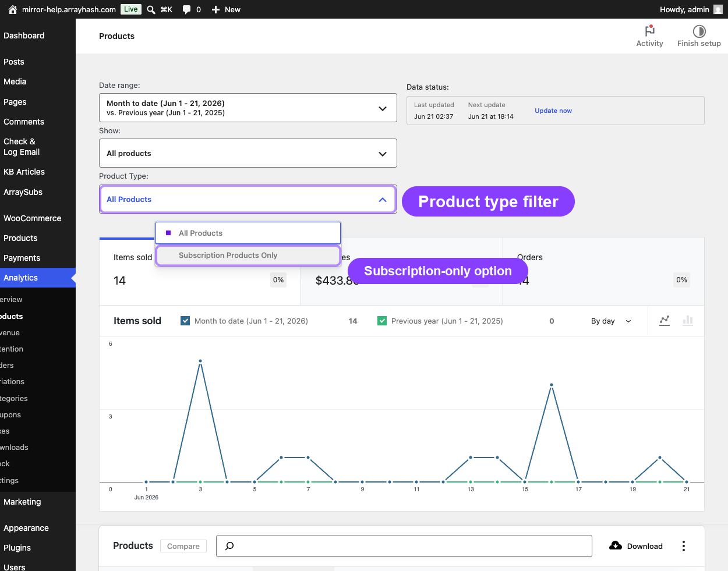The image size is (728, 571).
Task: Click the search magnifier in products search field
Action: pos(229,546)
